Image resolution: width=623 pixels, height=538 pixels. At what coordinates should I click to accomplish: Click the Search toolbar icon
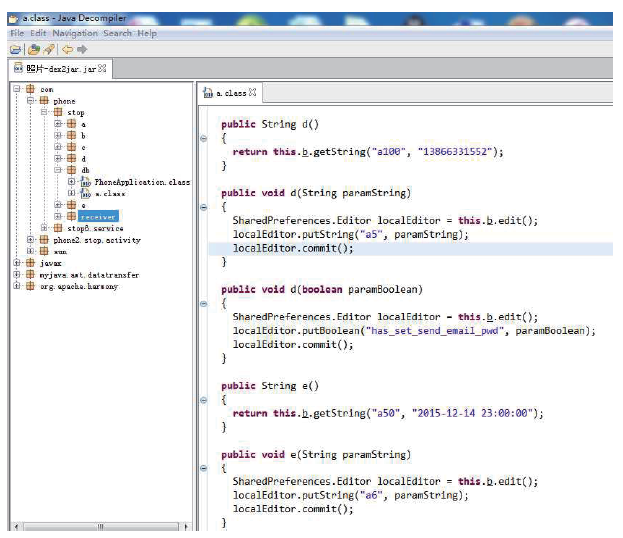48,49
